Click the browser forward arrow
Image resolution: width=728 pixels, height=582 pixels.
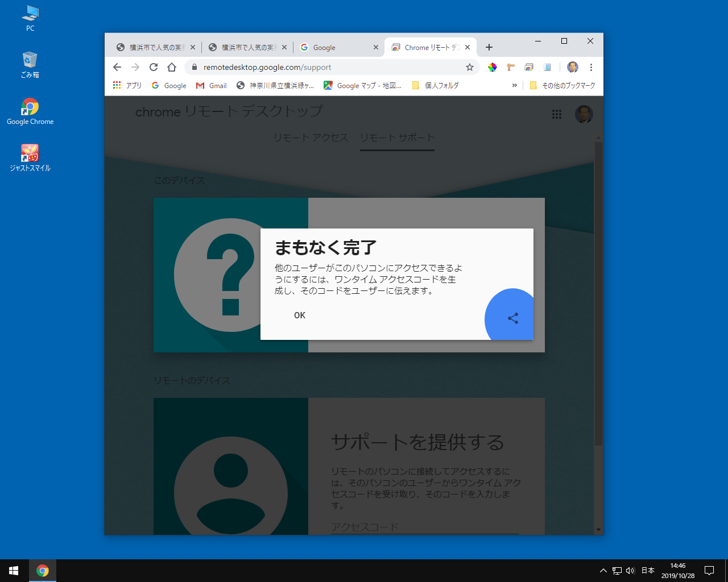[x=135, y=67]
